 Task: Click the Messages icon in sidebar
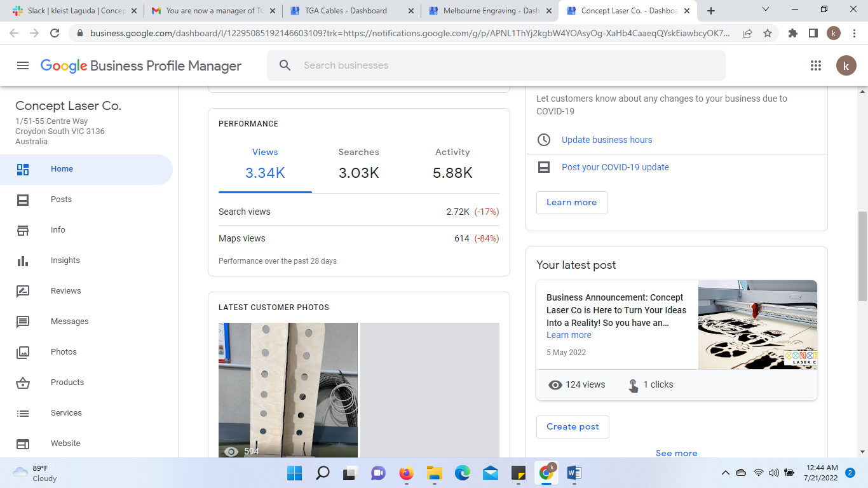tap(23, 322)
